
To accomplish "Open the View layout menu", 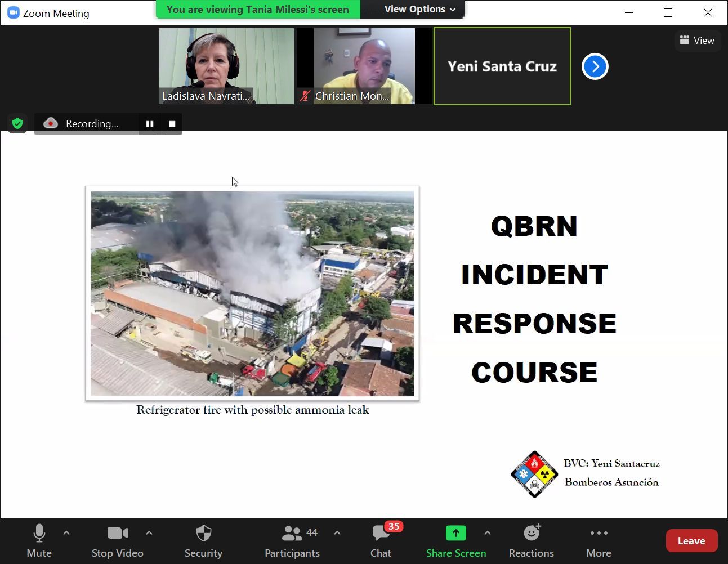I will coord(697,40).
